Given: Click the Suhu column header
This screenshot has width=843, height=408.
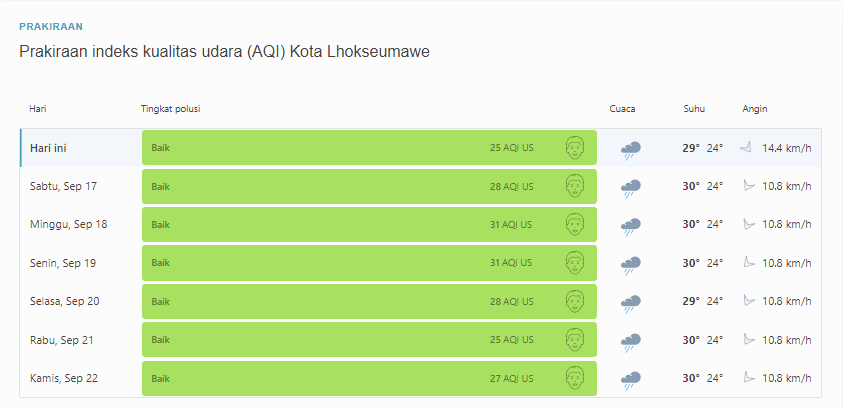Looking at the screenshot, I should click(694, 109).
